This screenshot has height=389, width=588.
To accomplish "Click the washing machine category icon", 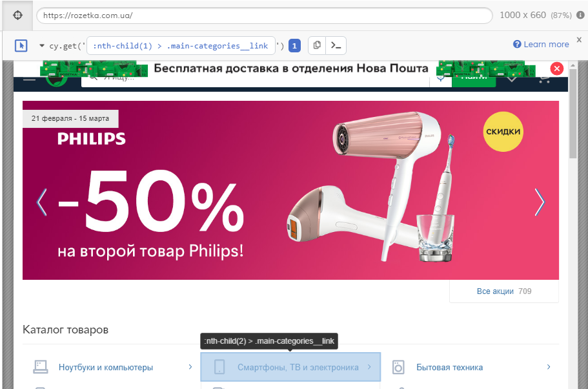I will [398, 367].
